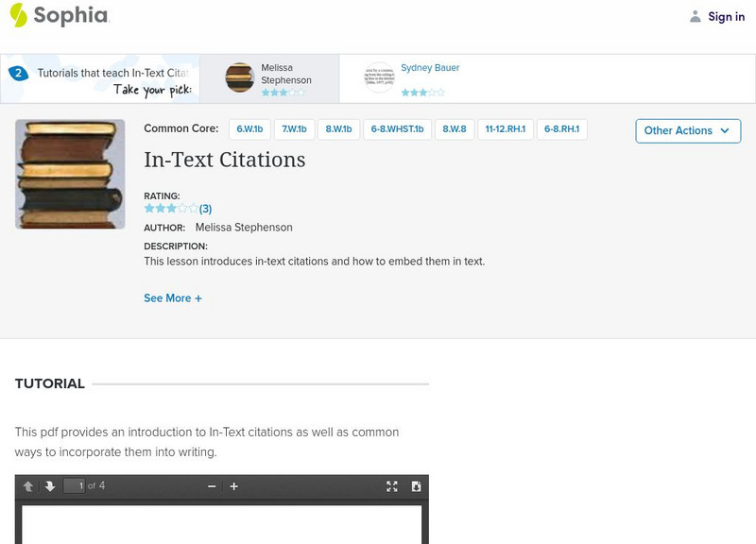Viewport: 756px width, 544px height.
Task: Select Sydney Bauer tutorial link
Action: 430,68
